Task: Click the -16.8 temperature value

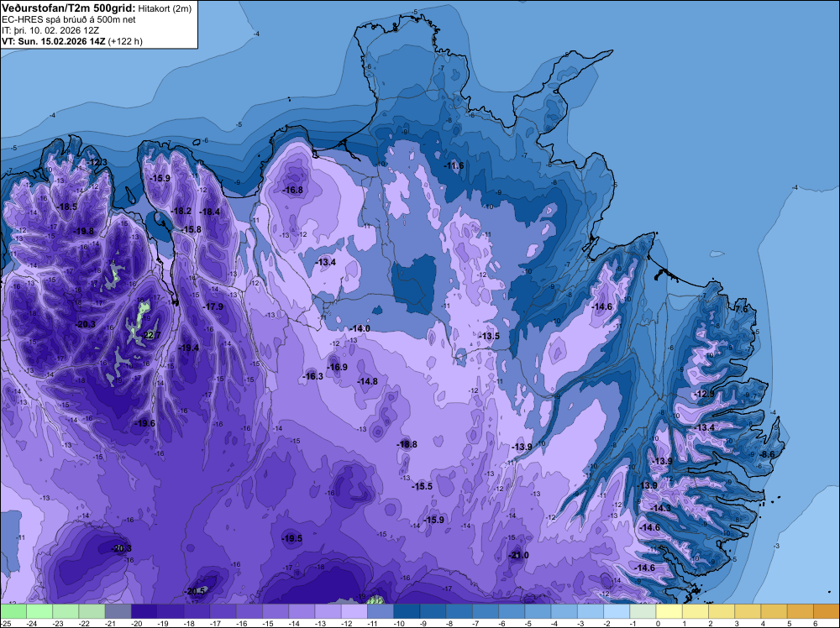Action: (x=292, y=190)
